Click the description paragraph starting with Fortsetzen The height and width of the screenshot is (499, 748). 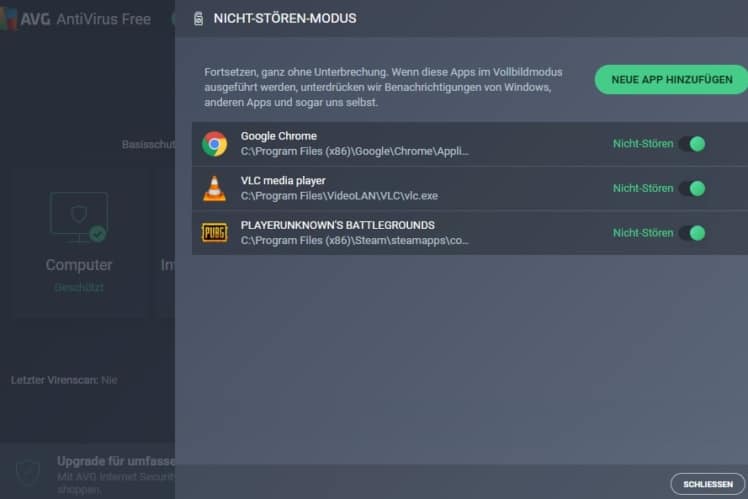[x=383, y=87]
